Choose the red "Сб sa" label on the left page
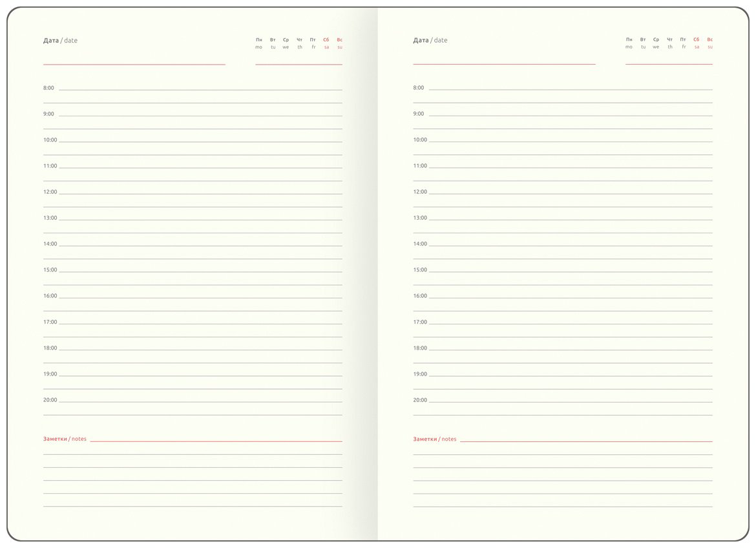The image size is (756, 548). 326,43
